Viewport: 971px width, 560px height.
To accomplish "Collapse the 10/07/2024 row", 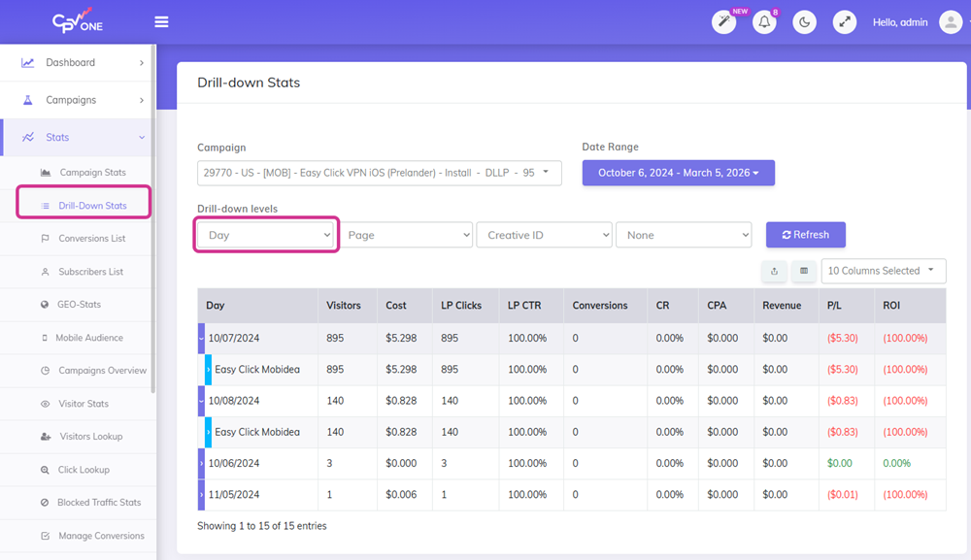I will click(x=201, y=339).
